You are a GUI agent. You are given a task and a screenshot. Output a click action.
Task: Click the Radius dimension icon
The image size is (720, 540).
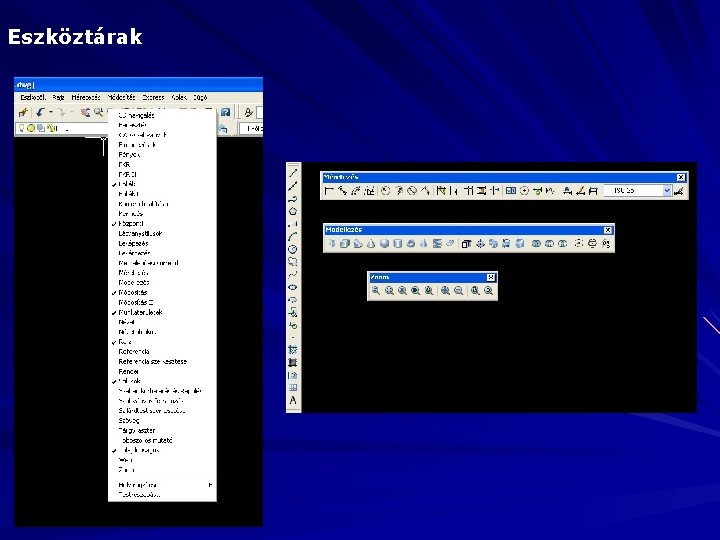click(x=385, y=191)
